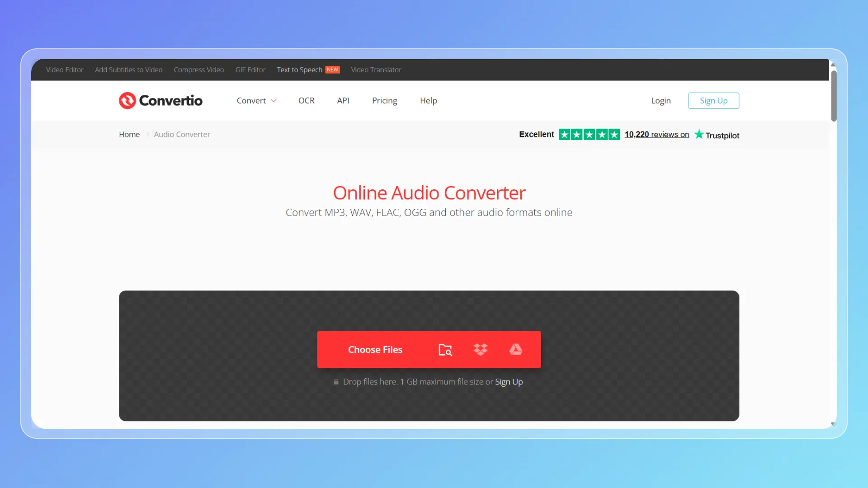Viewport: 868px width, 488px height.
Task: Click the Login link
Action: click(x=661, y=100)
